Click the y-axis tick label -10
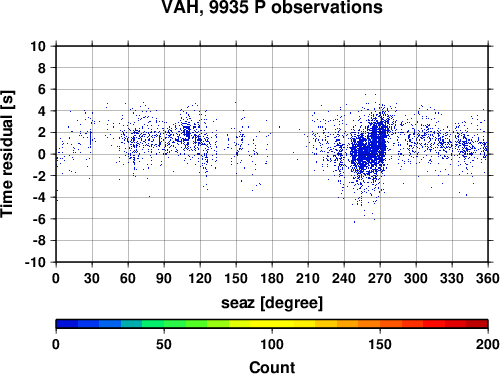This screenshot has height=374, width=500. pyautogui.click(x=35, y=263)
